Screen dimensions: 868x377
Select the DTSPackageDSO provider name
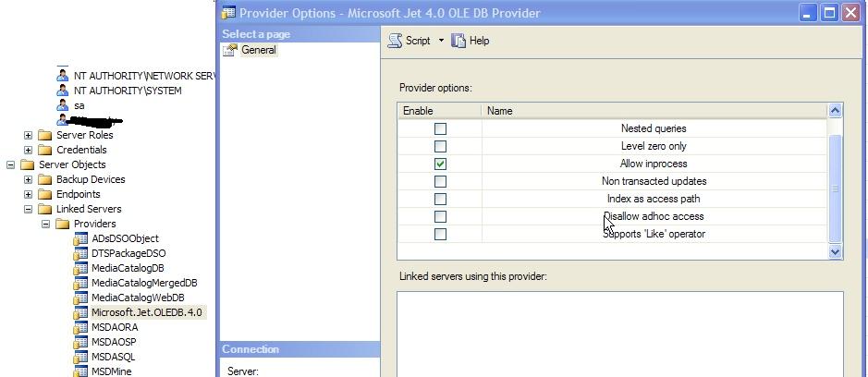pyautogui.click(x=128, y=253)
